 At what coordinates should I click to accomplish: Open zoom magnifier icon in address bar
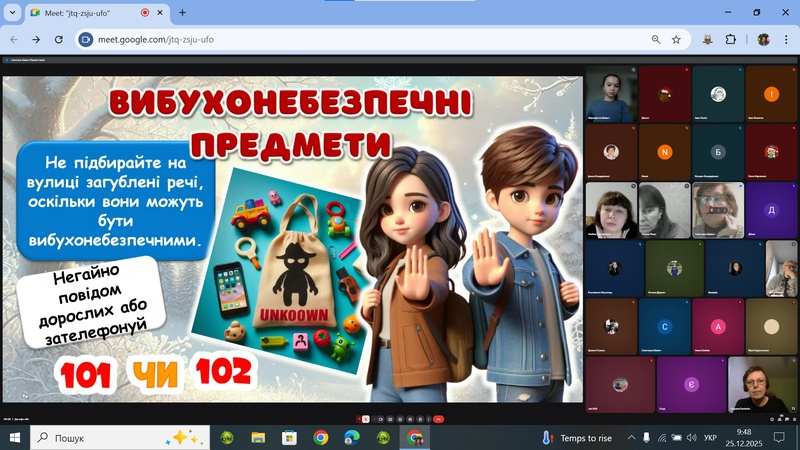point(656,39)
